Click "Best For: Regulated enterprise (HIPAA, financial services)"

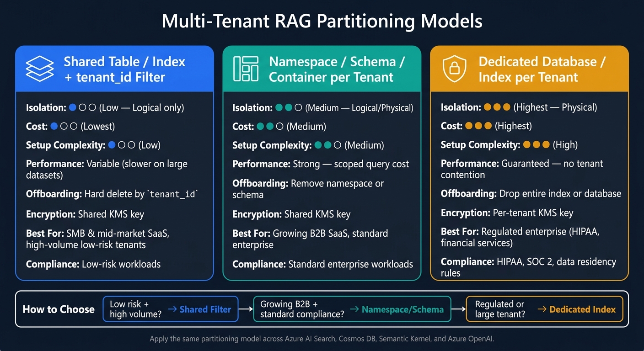(x=520, y=237)
